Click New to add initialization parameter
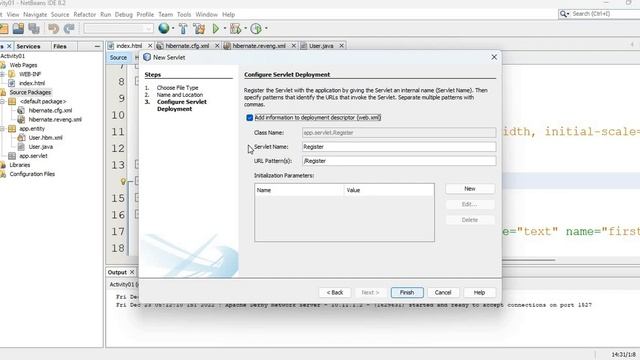The width and height of the screenshot is (640, 360). [x=470, y=189]
